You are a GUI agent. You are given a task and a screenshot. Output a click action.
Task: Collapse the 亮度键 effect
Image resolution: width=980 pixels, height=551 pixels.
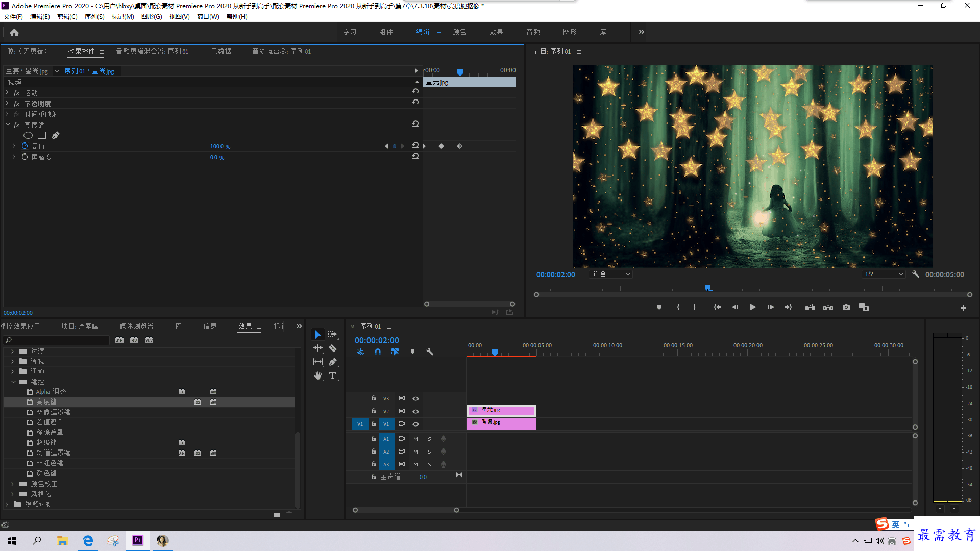click(7, 124)
